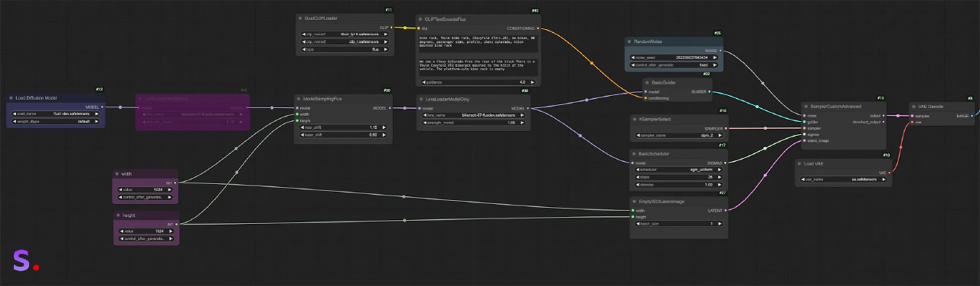Collapse the VAE Decode node via its title dot
The width and height of the screenshot is (980, 286).
pyautogui.click(x=914, y=106)
